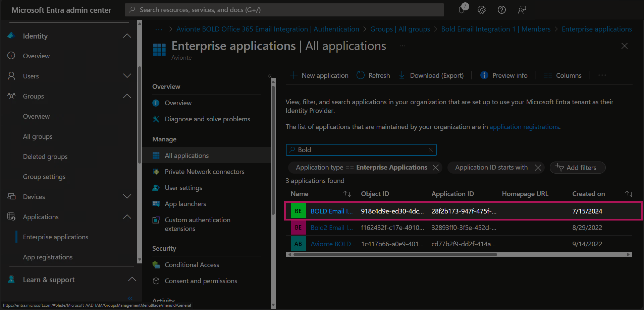The image size is (644, 310).
Task: Click the application registrations link
Action: (x=524, y=127)
